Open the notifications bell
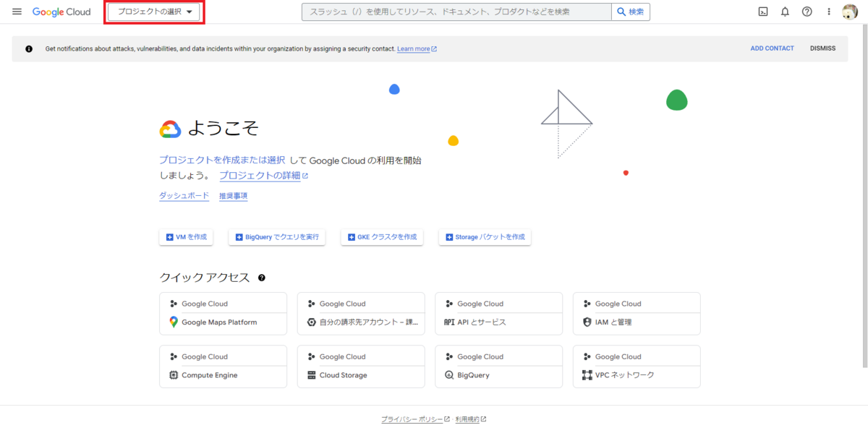 tap(785, 12)
